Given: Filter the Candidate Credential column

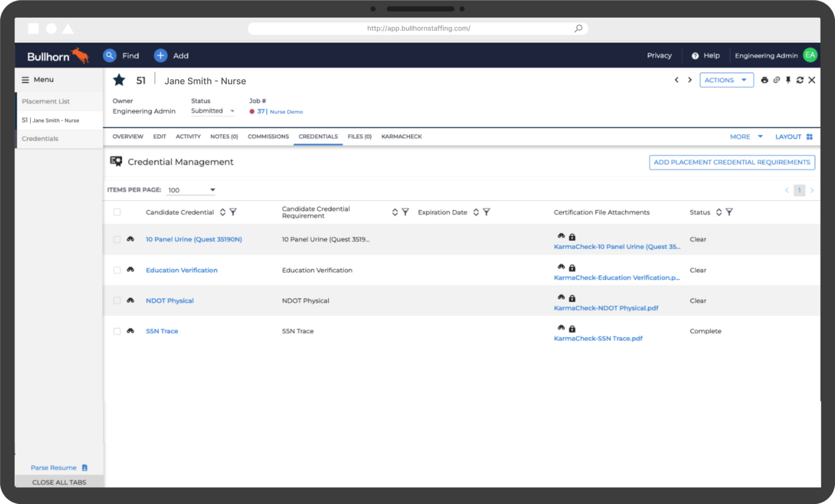Looking at the screenshot, I should 233,212.
